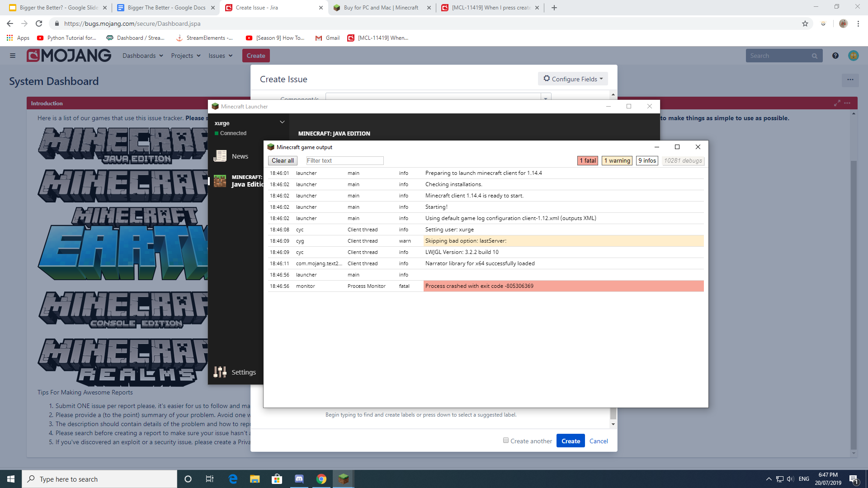The width and height of the screenshot is (868, 488).
Task: Expand the Projects dropdown menu
Action: point(185,56)
